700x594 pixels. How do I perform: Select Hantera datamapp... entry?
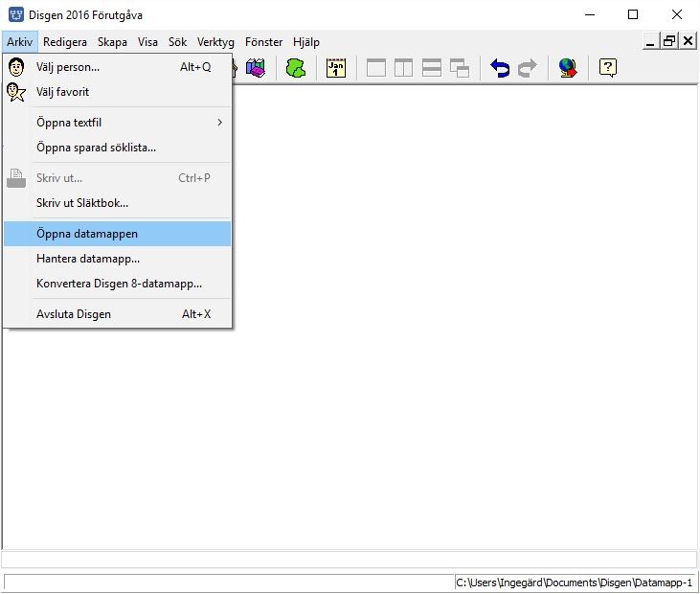pyautogui.click(x=118, y=259)
